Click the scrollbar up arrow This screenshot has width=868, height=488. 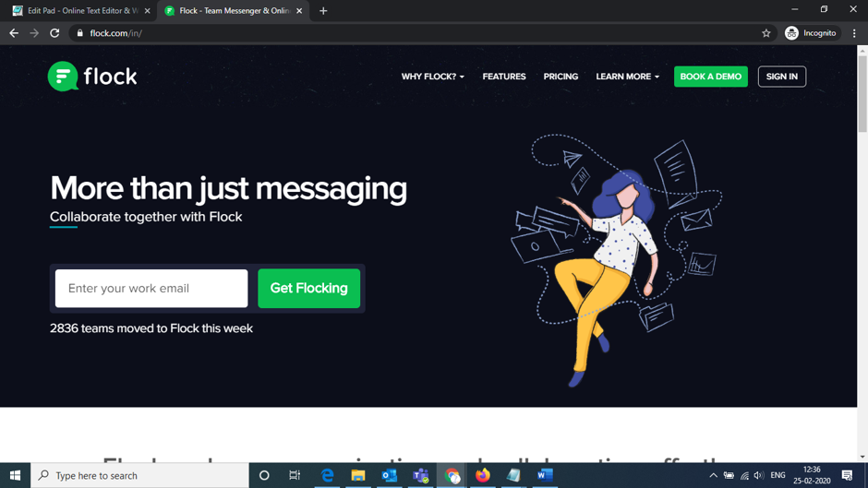(862, 50)
